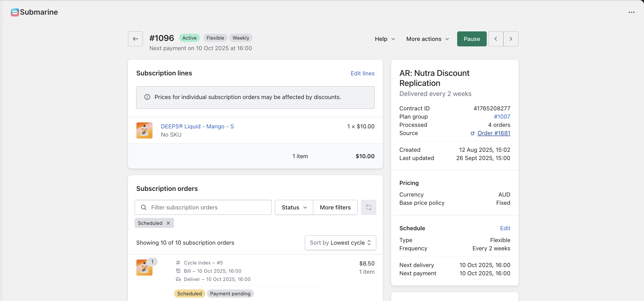Click the back arrow button
Screen dimensions: 644x301
135,39
